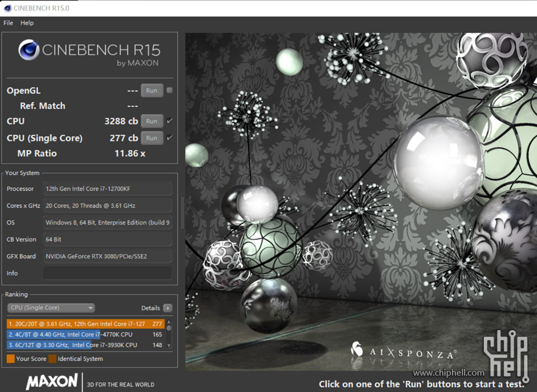Screen dimensions: 537x392
Task: Click the Cinebench title bar icon
Action: [x=8, y=8]
